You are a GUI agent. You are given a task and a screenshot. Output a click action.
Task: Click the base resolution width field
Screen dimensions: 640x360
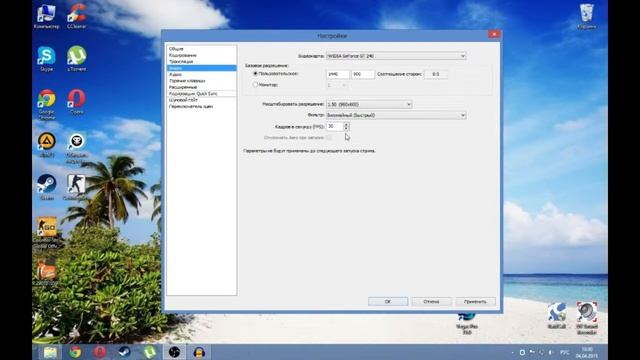click(338, 74)
